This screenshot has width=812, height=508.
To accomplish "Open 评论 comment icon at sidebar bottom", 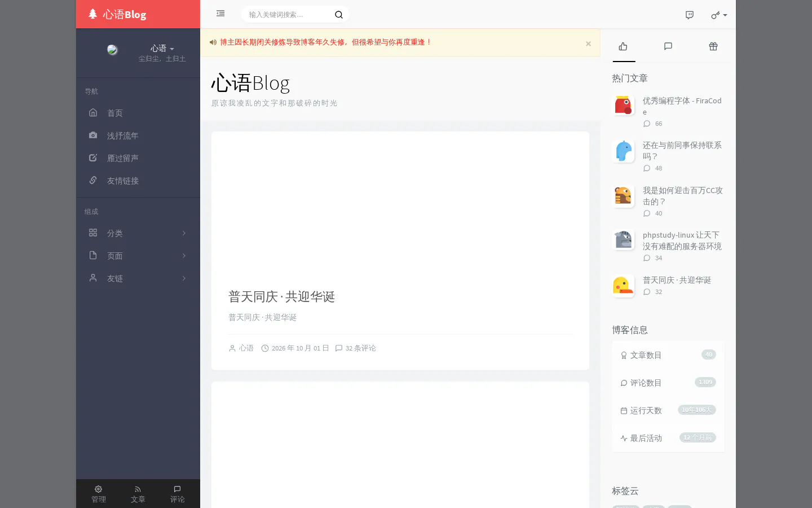I will pyautogui.click(x=178, y=494).
